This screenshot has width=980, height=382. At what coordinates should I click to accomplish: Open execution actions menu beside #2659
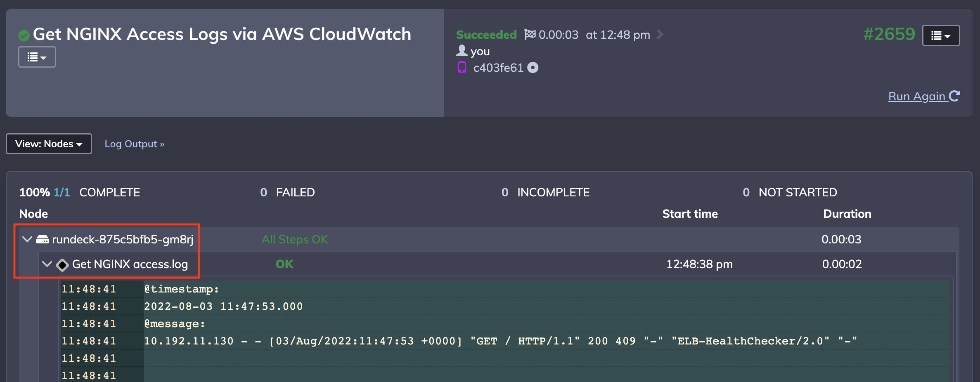[x=941, y=35]
